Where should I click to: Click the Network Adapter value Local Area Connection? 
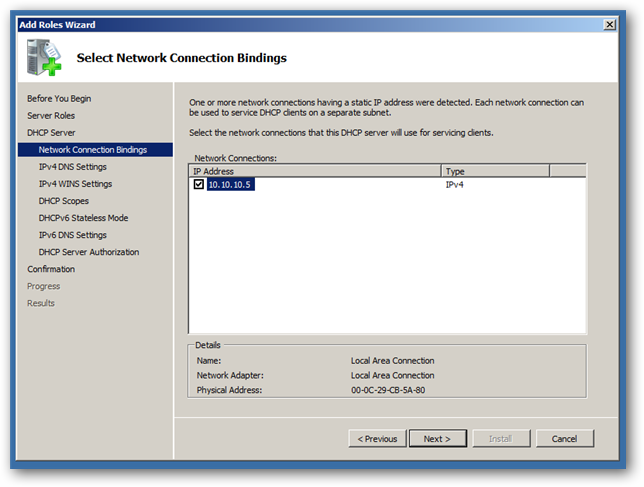click(x=392, y=375)
